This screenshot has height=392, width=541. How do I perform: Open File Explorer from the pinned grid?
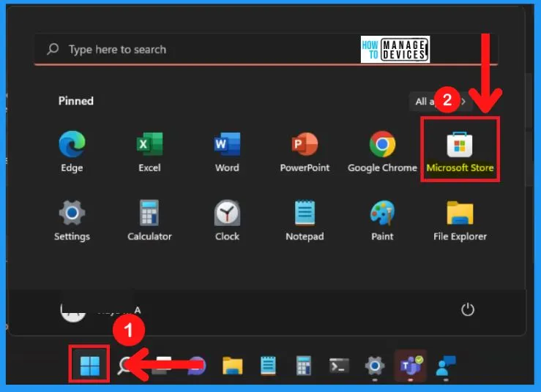(460, 220)
